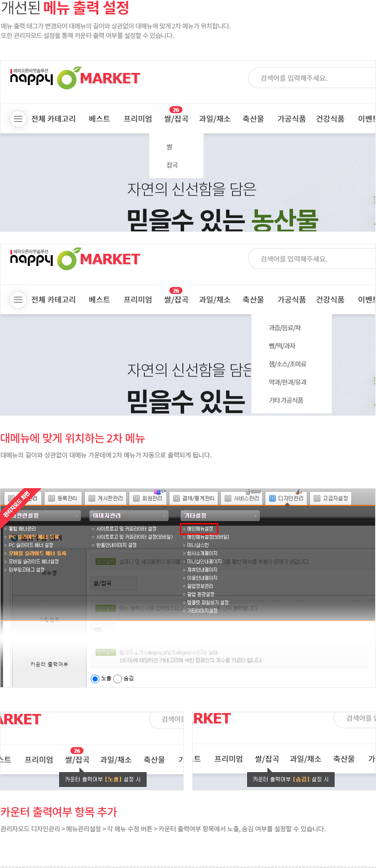Viewport: 376px width, 868px height.
Task: Click the 26 badge in the 노출 설정 example
Action: [x=77, y=751]
